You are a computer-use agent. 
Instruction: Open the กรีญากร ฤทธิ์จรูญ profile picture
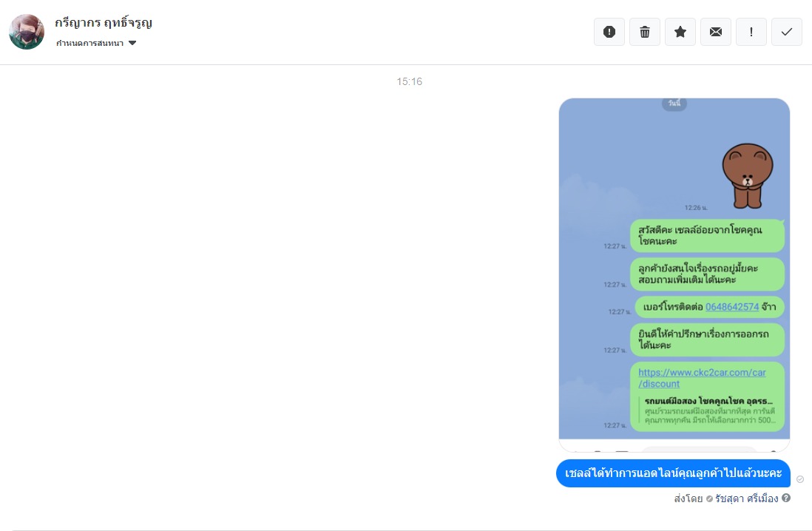point(27,32)
